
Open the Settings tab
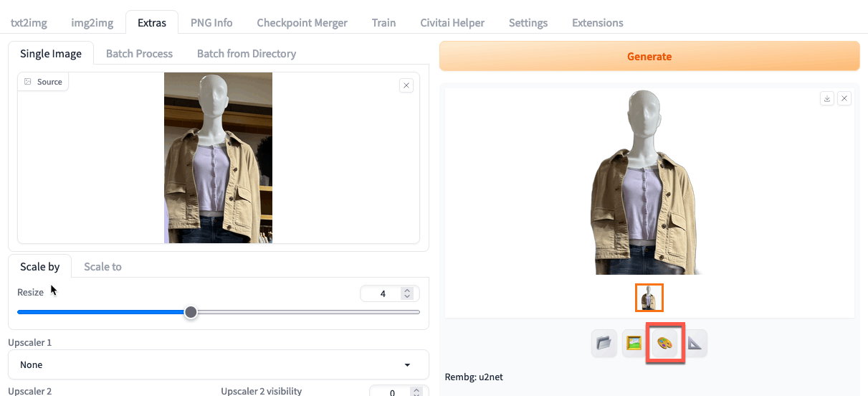click(x=528, y=22)
